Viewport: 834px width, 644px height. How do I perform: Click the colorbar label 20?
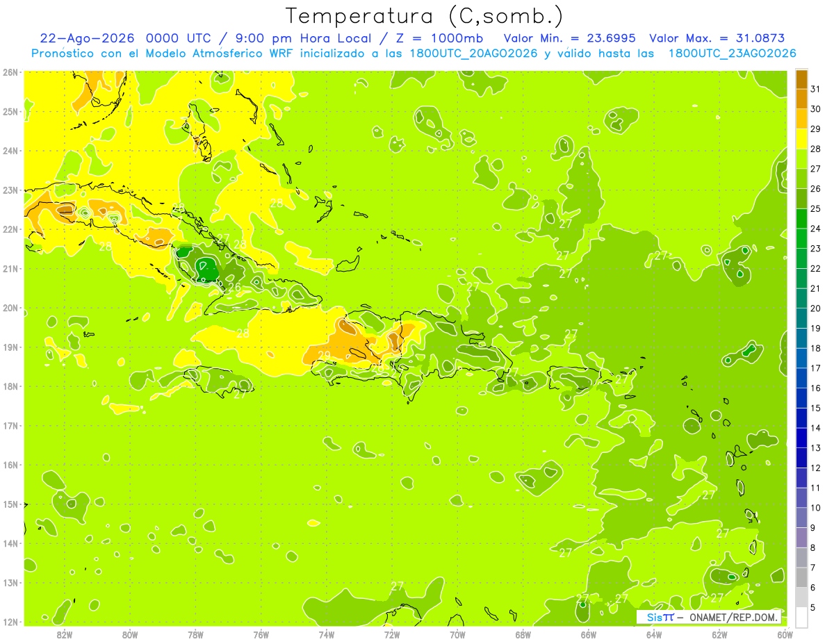(815, 308)
